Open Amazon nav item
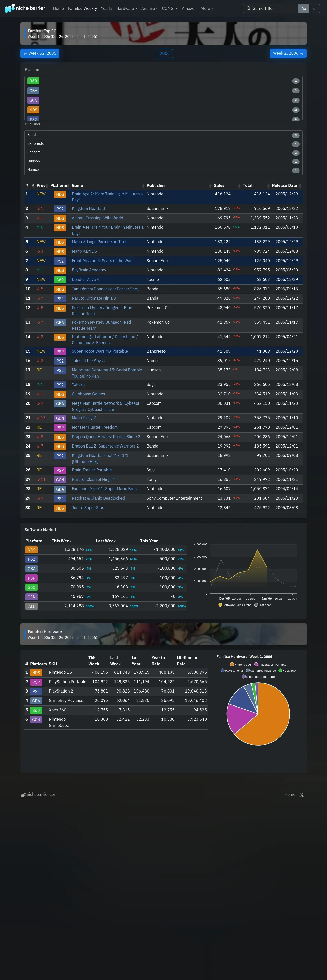The width and height of the screenshot is (327, 980). pyautogui.click(x=189, y=8)
